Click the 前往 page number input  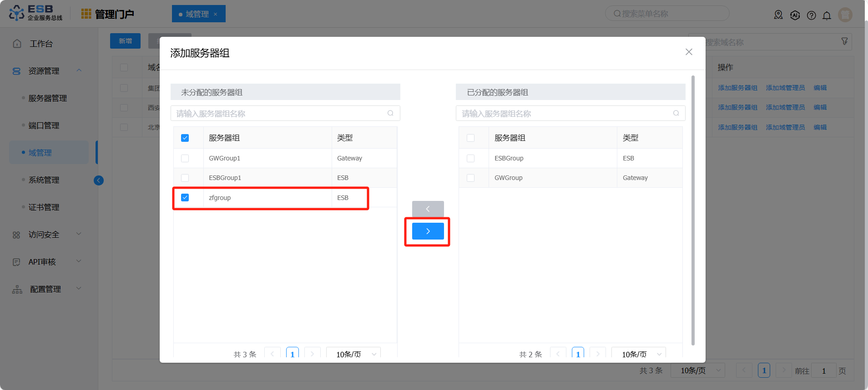click(x=823, y=370)
